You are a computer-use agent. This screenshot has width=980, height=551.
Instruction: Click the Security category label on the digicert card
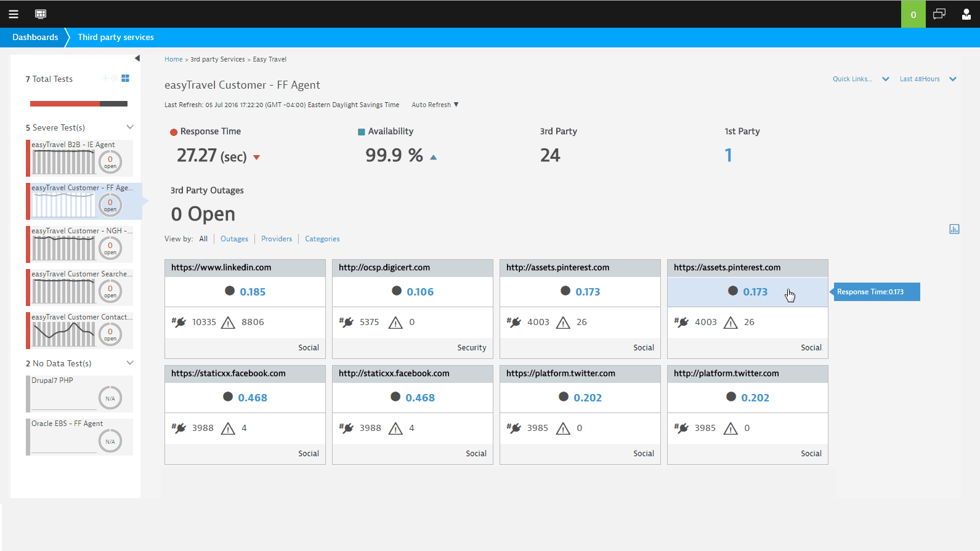pos(472,348)
